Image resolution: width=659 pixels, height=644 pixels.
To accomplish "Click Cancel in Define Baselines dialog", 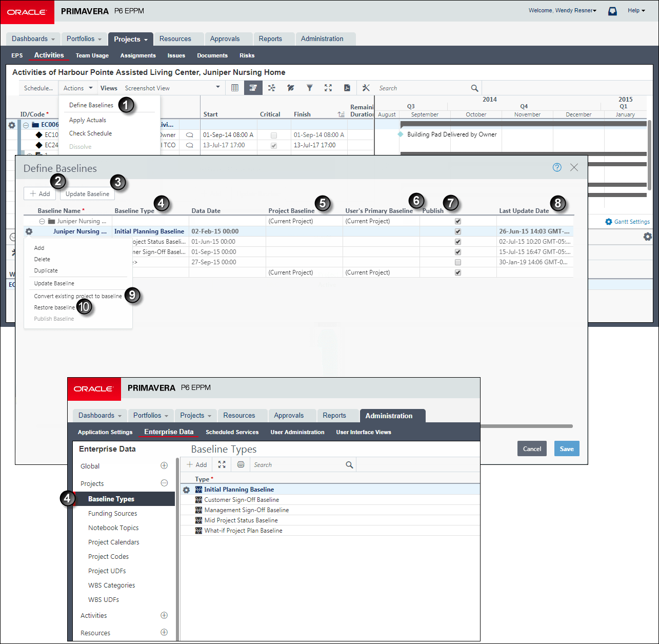I will click(x=532, y=448).
